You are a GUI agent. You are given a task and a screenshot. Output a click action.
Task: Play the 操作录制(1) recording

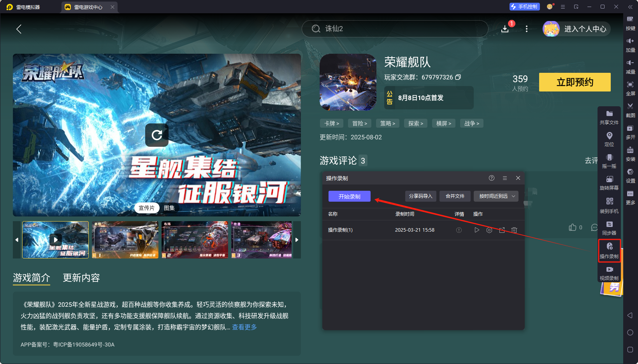coord(477,230)
